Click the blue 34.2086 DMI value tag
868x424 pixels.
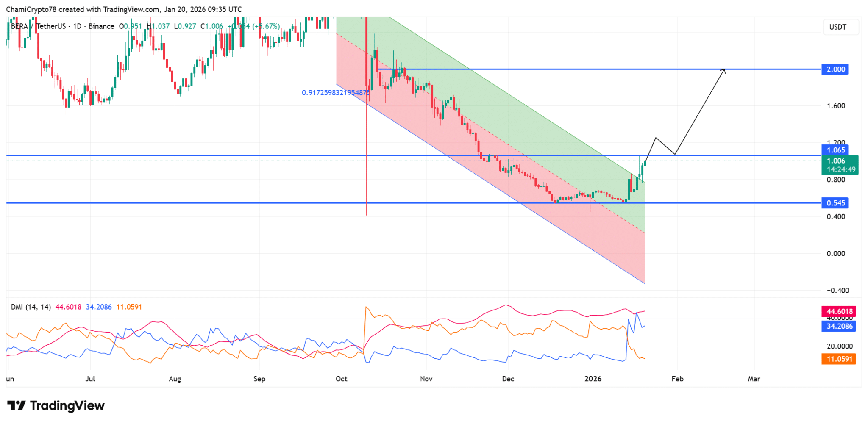click(x=839, y=326)
